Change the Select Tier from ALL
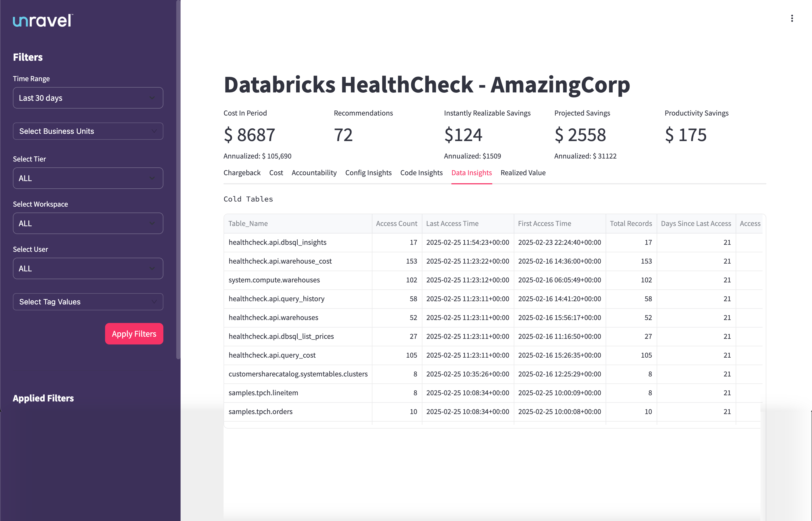The width and height of the screenshot is (812, 521). click(88, 178)
